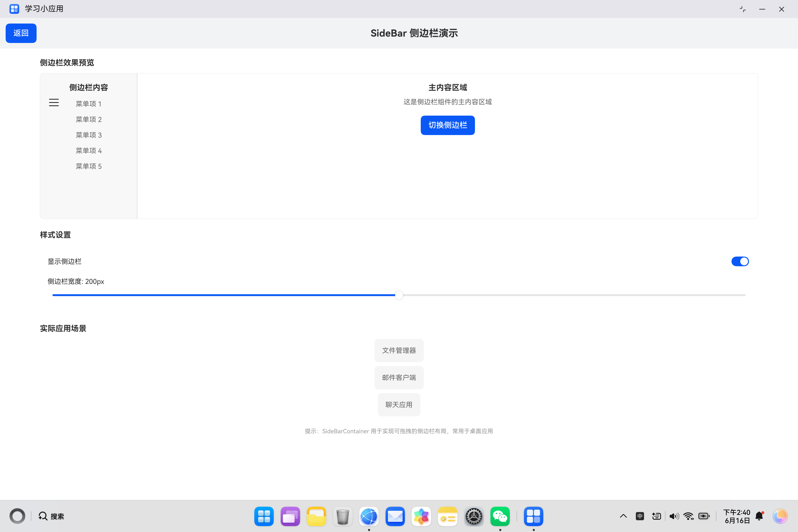
Task: Click the 显示侧边栏 label text
Action: click(64, 261)
